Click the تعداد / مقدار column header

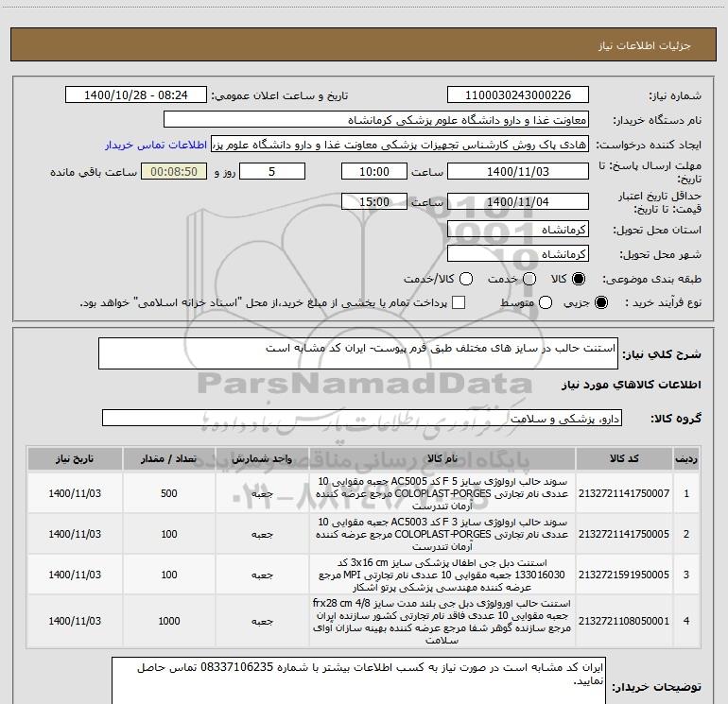(x=169, y=459)
